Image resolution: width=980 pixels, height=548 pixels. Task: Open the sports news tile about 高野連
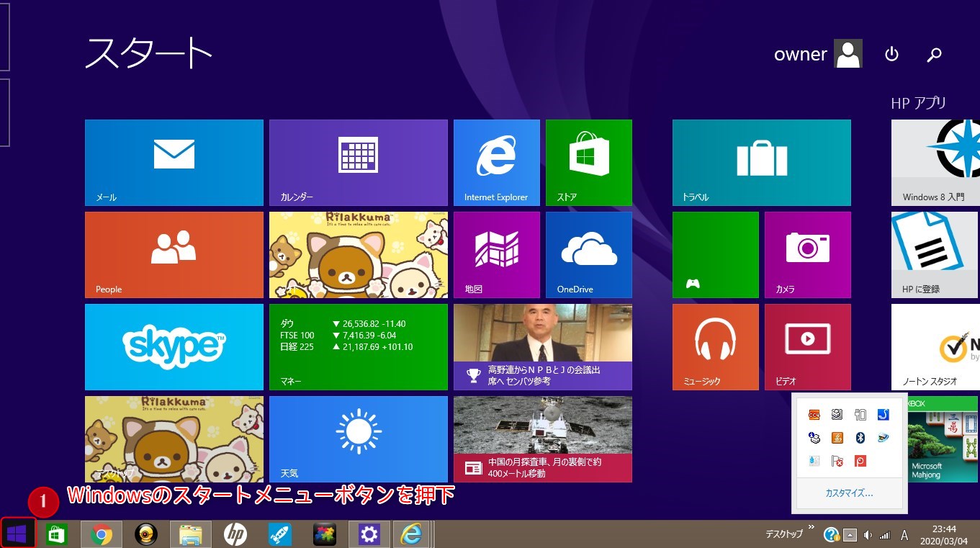click(x=543, y=347)
